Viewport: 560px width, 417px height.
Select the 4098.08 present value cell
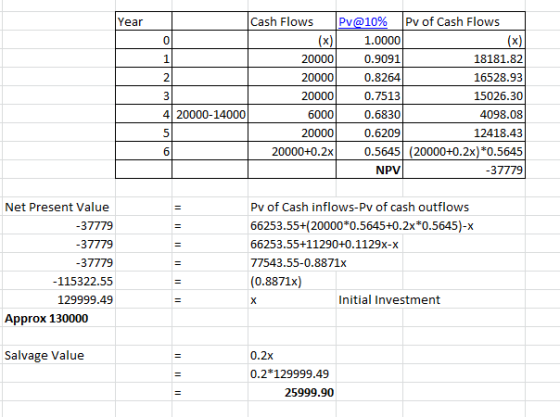click(x=464, y=114)
